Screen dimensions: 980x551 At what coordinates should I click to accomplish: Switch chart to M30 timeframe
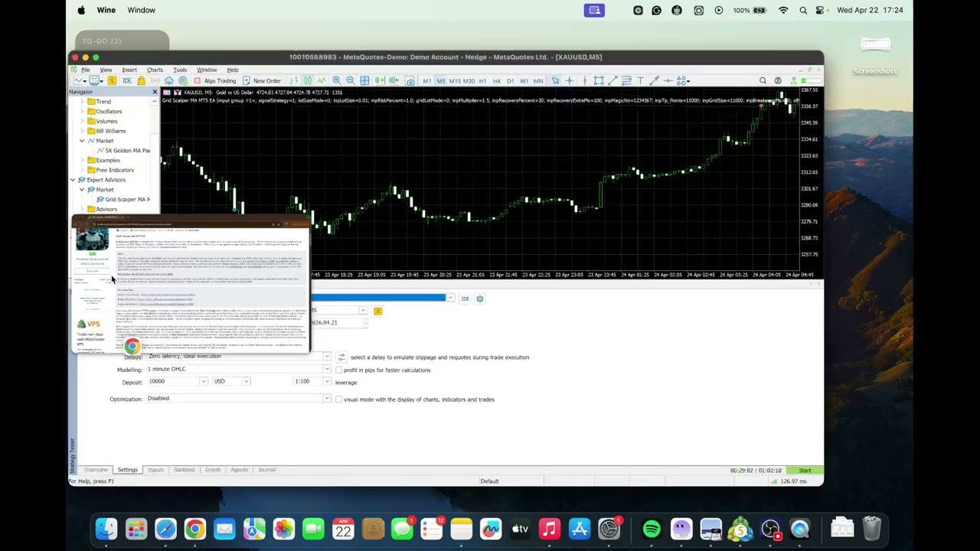pos(469,80)
